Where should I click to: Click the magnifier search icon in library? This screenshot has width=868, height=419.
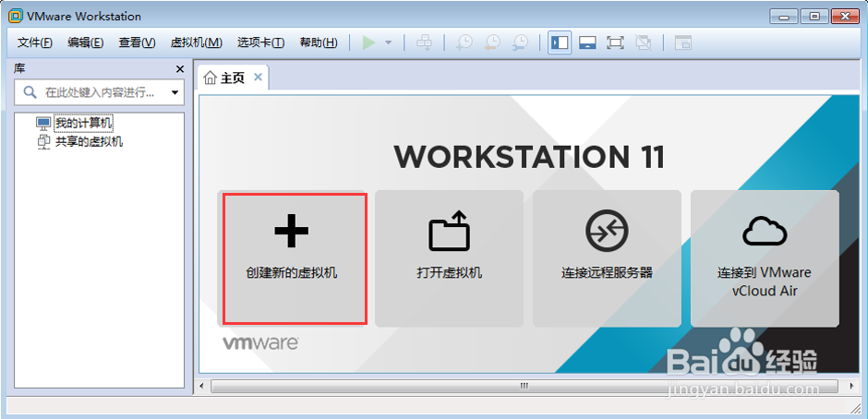(30, 92)
